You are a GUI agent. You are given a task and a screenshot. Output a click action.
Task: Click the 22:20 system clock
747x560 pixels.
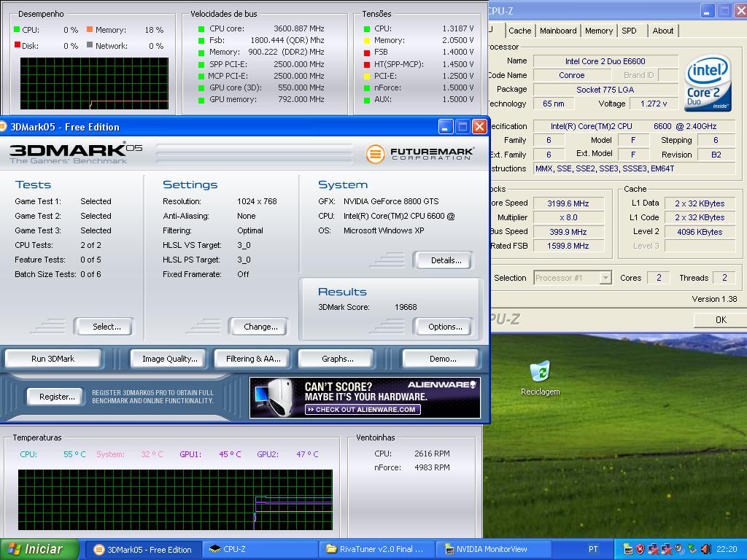coord(726,549)
